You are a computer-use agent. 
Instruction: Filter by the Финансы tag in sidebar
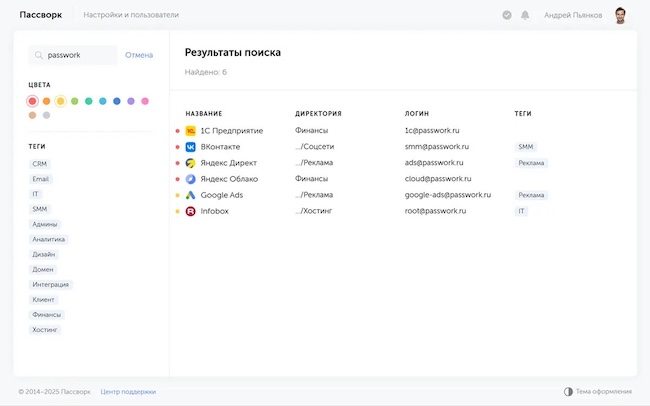(x=46, y=315)
